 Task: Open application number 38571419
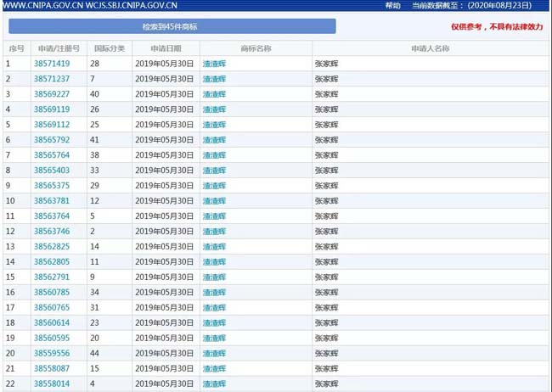[x=52, y=64]
